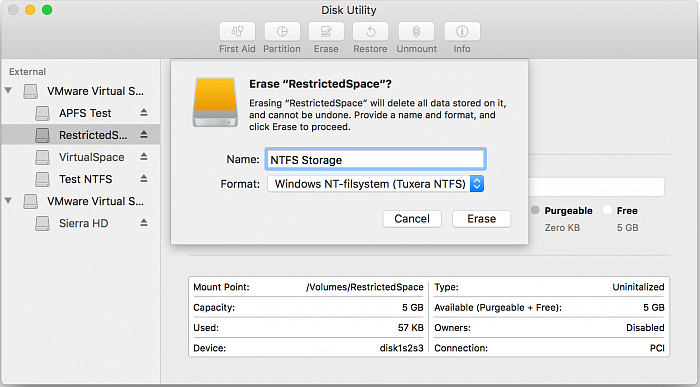Image resolution: width=700 pixels, height=387 pixels.
Task: Click the Test NTFS drive icon
Action: point(42,179)
